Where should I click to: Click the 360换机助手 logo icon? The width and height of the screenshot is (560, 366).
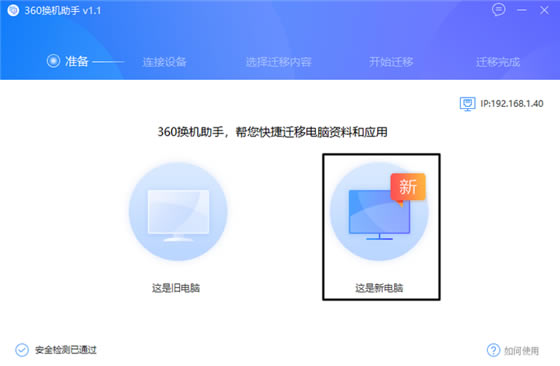(x=13, y=10)
